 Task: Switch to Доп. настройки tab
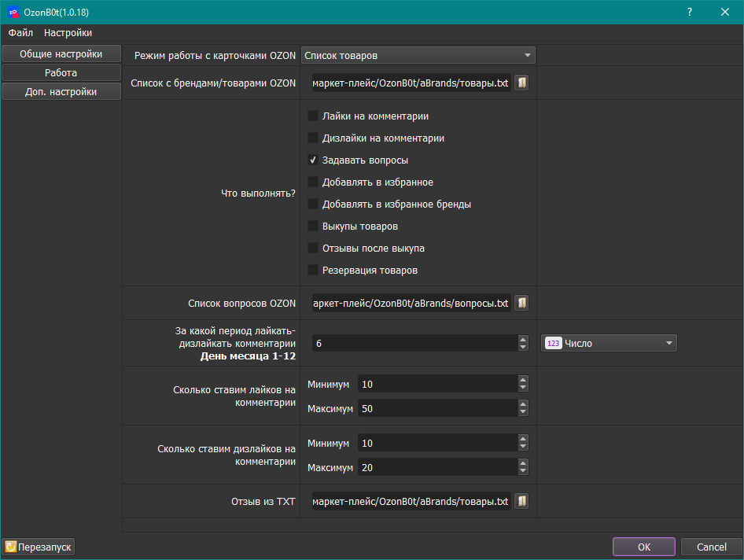pos(61,91)
